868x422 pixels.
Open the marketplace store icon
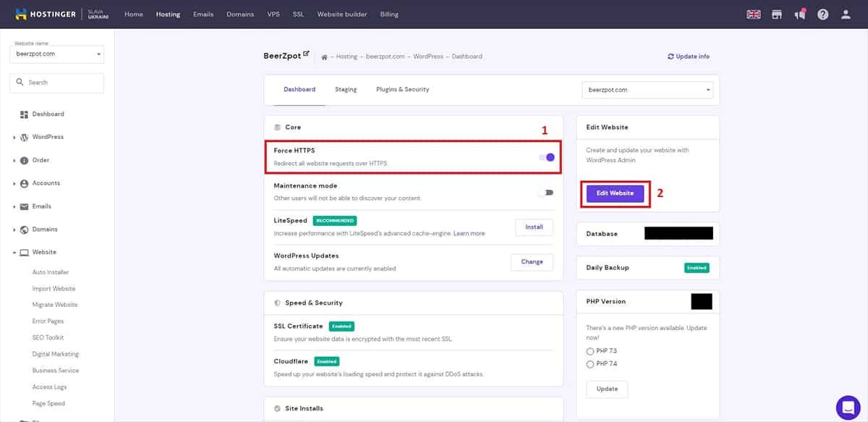pyautogui.click(x=777, y=14)
